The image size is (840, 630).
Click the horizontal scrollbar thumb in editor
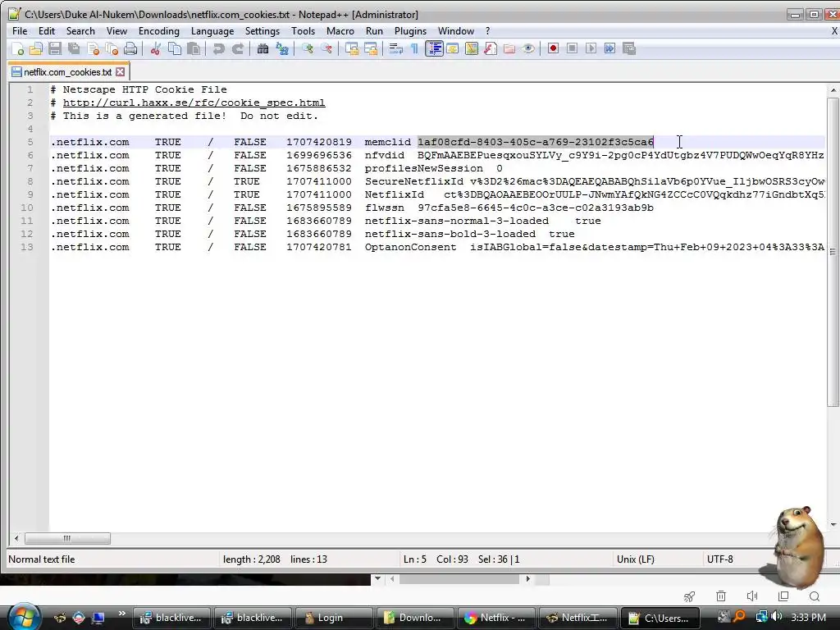coord(67,538)
